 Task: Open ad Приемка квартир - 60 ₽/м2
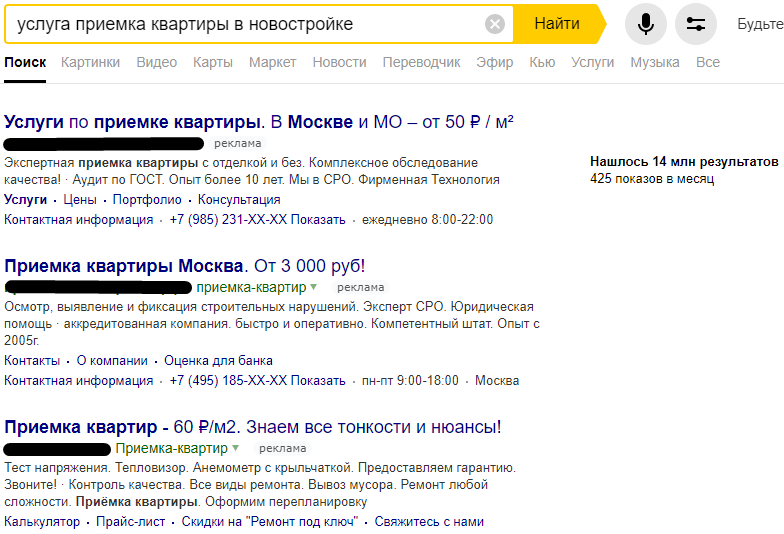(252, 427)
